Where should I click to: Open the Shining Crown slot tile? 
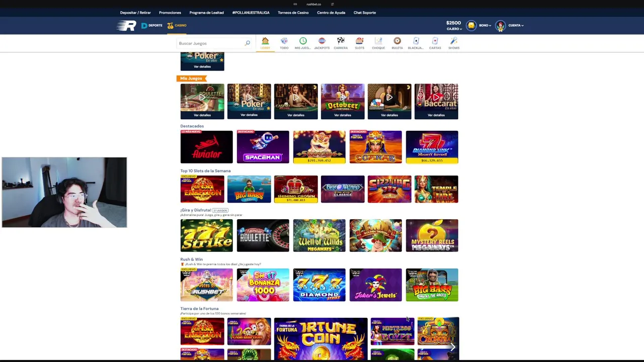296,189
